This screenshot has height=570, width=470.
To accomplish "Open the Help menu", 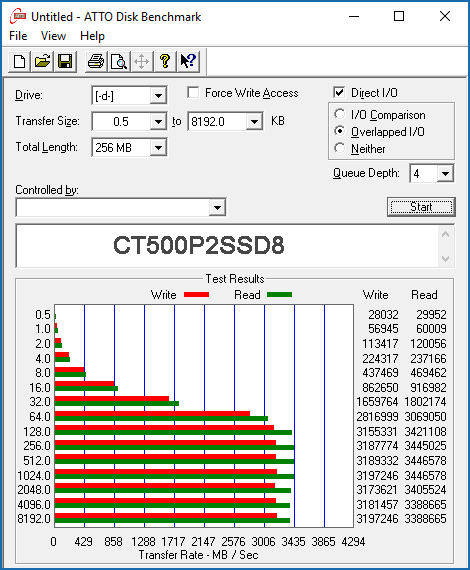I will pos(92,36).
